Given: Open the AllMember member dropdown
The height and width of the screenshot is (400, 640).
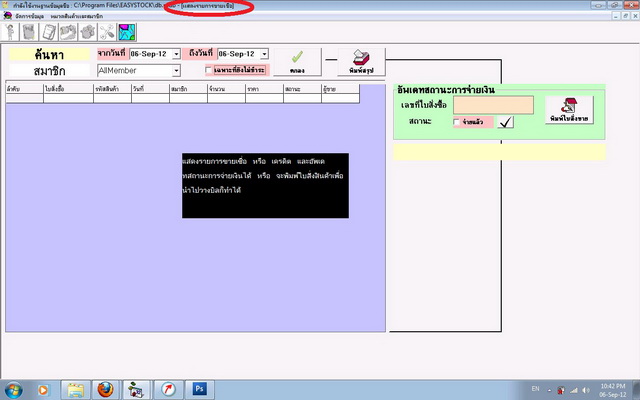Looking at the screenshot, I should (176, 71).
